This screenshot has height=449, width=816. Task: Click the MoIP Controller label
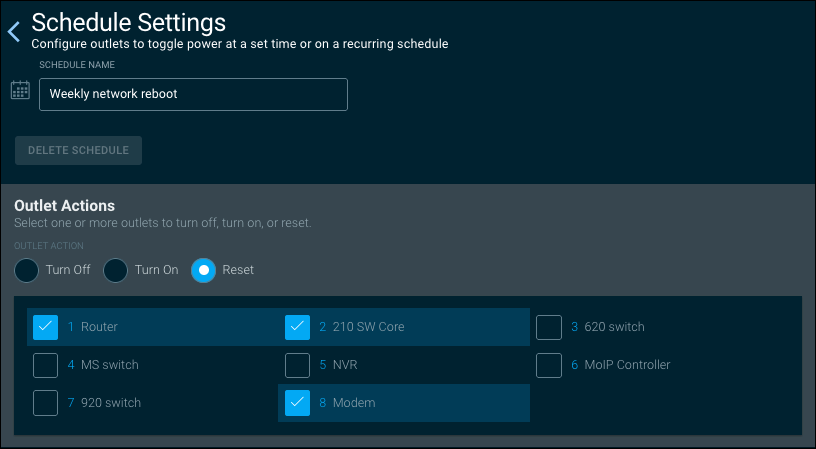pyautogui.click(x=627, y=365)
